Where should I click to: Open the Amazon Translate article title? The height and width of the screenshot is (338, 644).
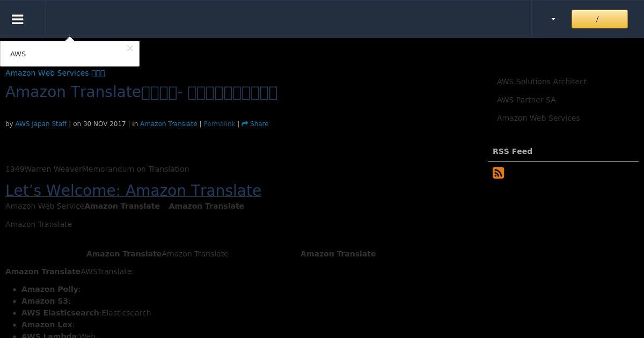tap(141, 92)
